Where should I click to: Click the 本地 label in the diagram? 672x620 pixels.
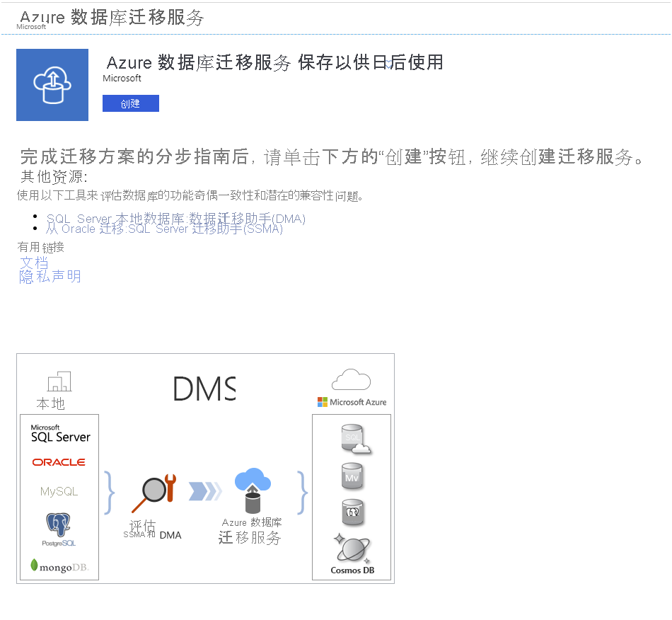tap(50, 403)
